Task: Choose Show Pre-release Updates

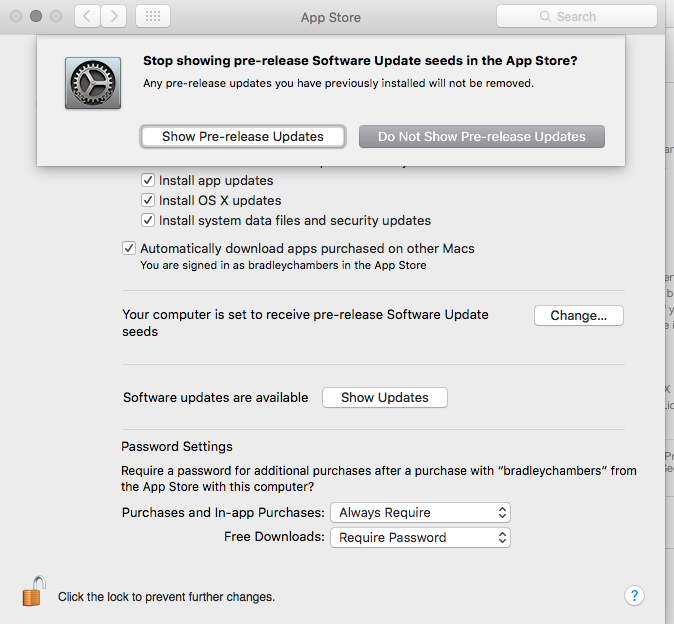Action: 243,137
